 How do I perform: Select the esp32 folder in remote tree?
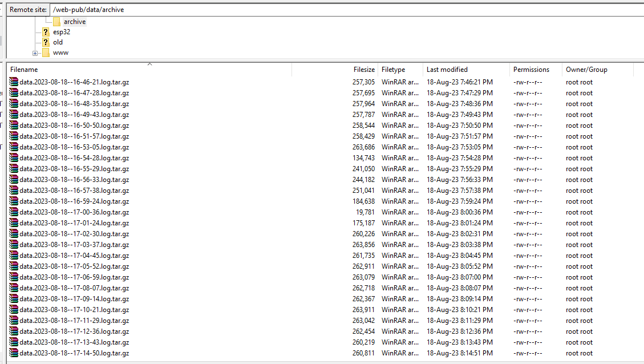point(62,32)
